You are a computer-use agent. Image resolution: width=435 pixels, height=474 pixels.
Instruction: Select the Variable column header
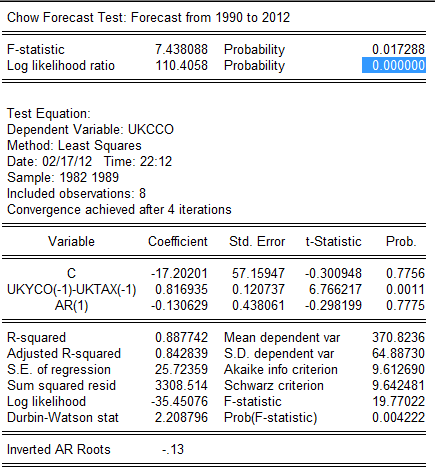[71, 241]
